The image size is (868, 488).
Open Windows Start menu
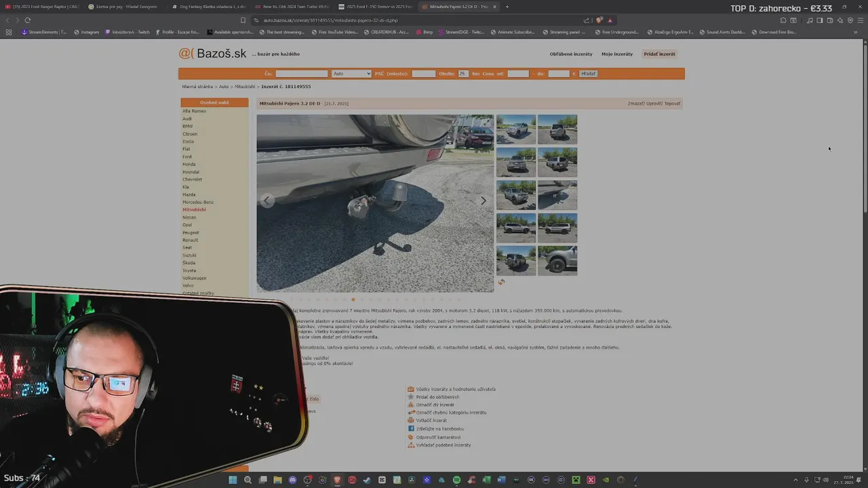tap(233, 480)
